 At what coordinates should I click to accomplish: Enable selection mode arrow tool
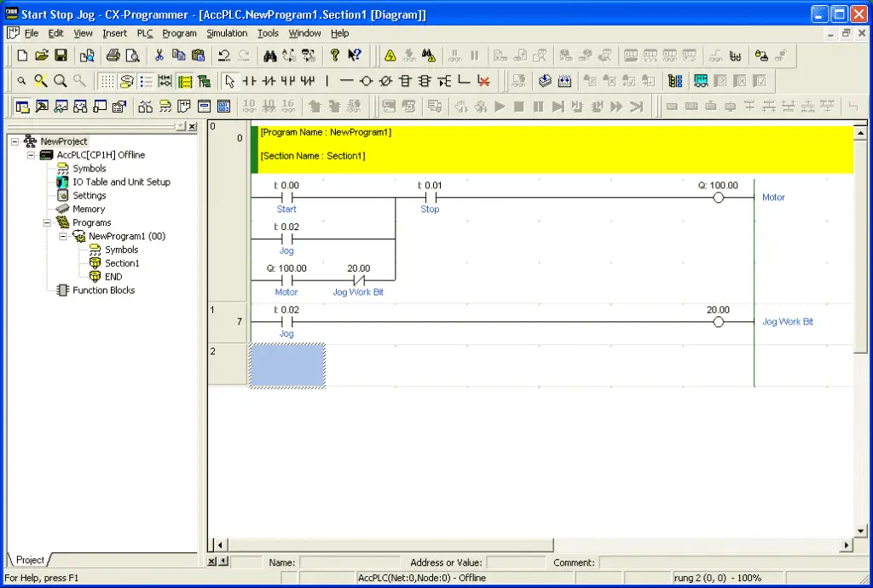point(229,81)
